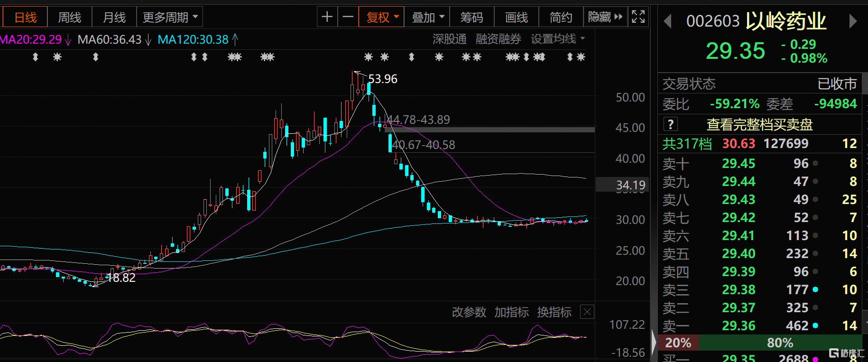The image size is (868, 362).
Task: Click cyan dot beside 卖一 volume 462
Action: (815, 325)
